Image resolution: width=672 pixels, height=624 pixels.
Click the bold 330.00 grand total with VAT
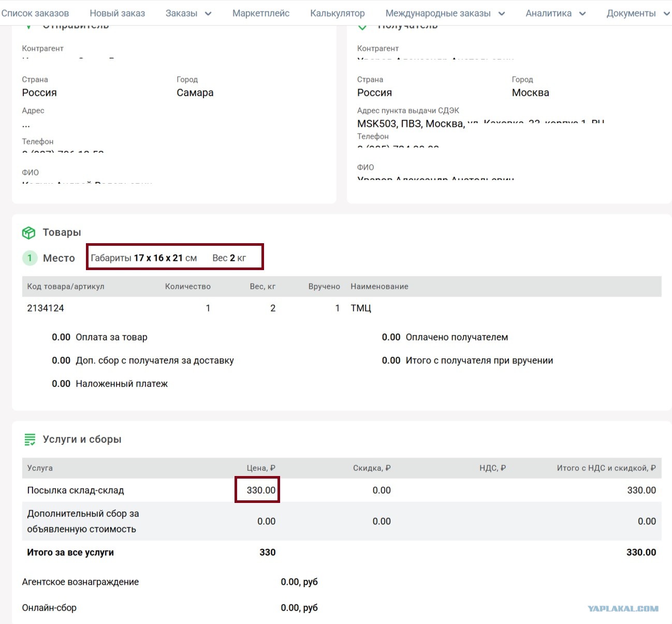pyautogui.click(x=641, y=553)
